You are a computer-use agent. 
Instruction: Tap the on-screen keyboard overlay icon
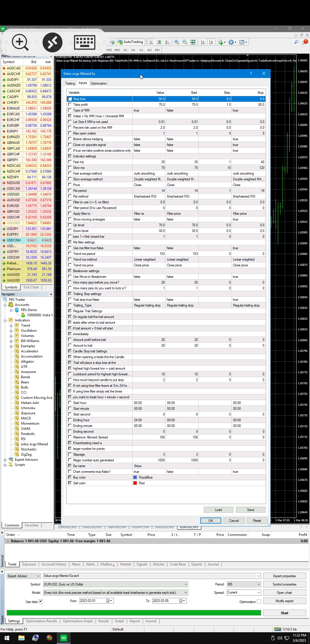[x=85, y=42]
